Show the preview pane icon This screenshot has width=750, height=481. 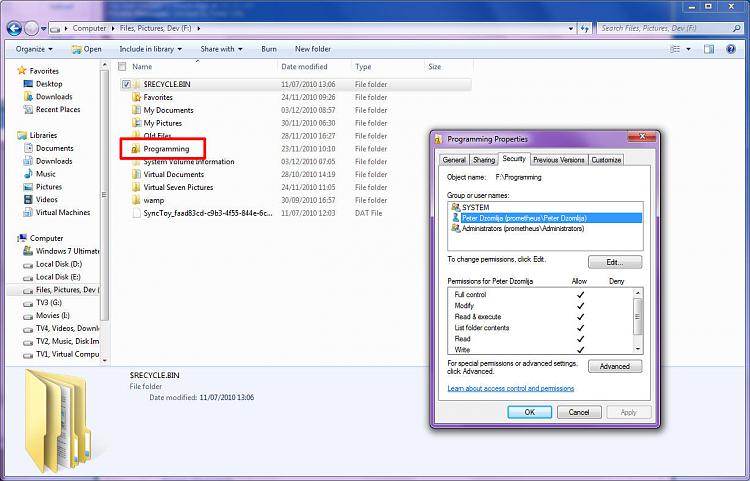708,49
